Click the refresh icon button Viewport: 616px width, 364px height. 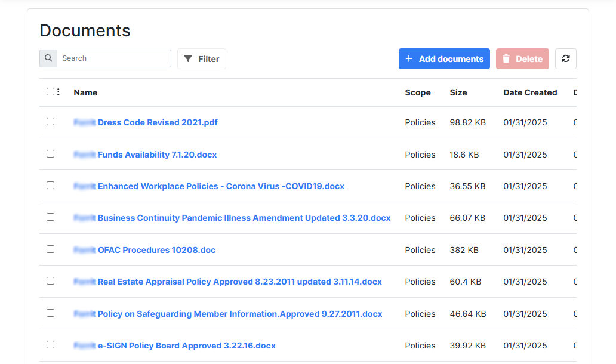click(x=566, y=59)
